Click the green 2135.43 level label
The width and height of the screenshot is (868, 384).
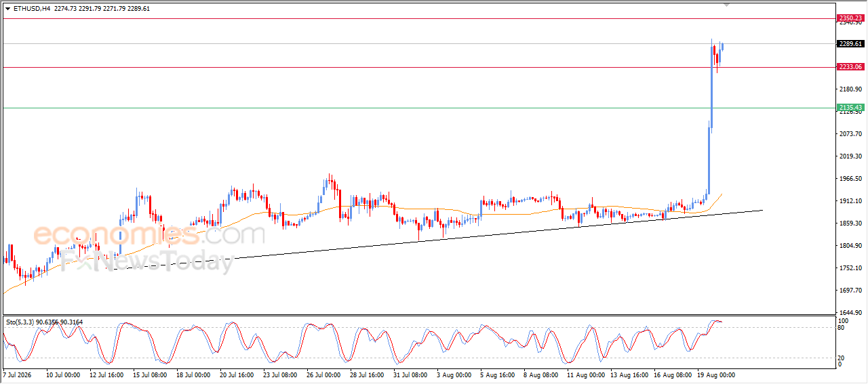(850, 108)
